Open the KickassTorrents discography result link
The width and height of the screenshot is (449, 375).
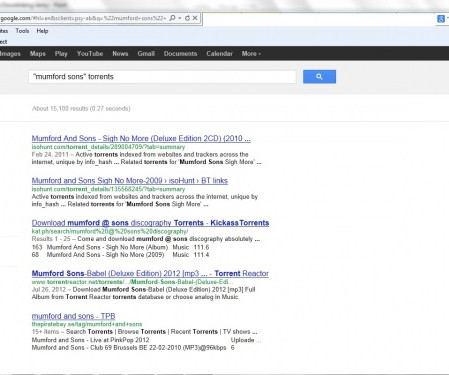click(150, 223)
